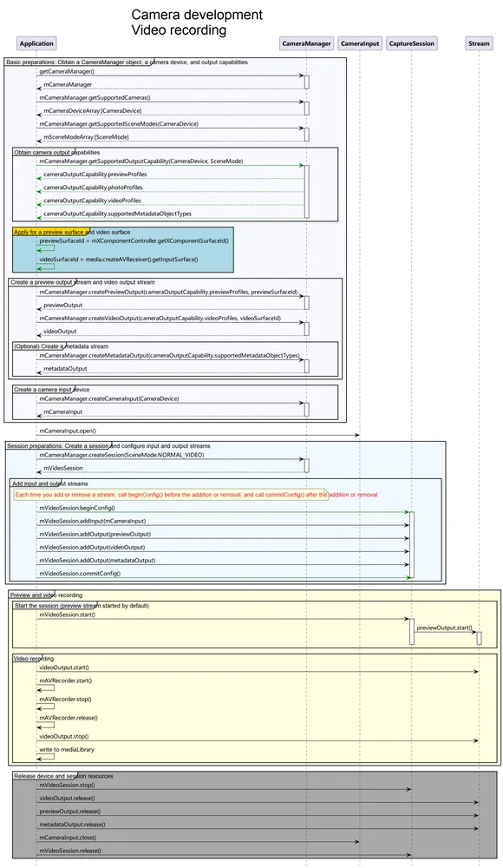Click the mVideoSession.release() message at bottom
Image resolution: width=503 pixels, height=868 pixels.
[x=70, y=851]
